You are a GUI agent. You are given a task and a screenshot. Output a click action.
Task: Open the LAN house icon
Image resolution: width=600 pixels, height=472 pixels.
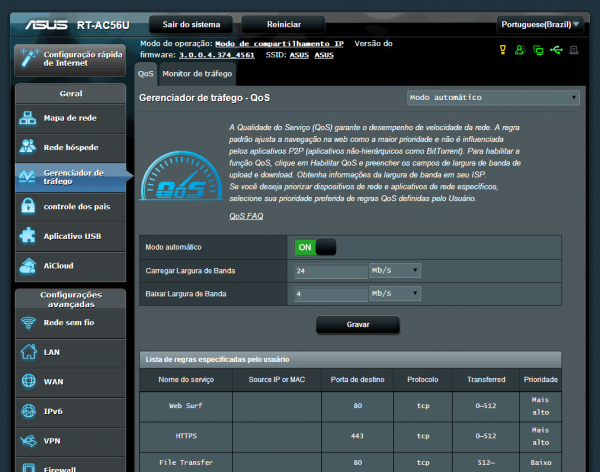pos(29,352)
